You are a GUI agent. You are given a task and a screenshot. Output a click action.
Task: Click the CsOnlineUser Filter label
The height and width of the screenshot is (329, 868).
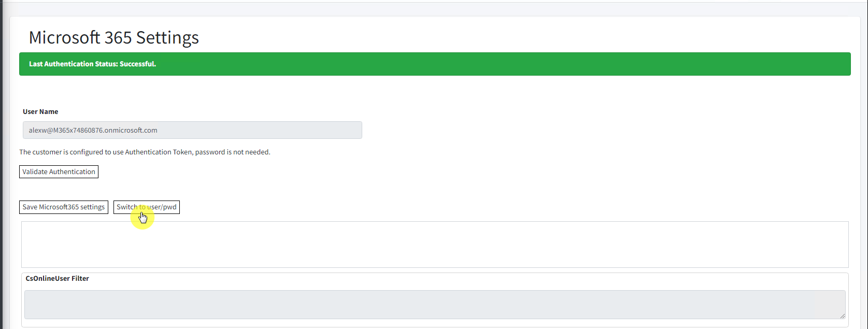pyautogui.click(x=57, y=278)
